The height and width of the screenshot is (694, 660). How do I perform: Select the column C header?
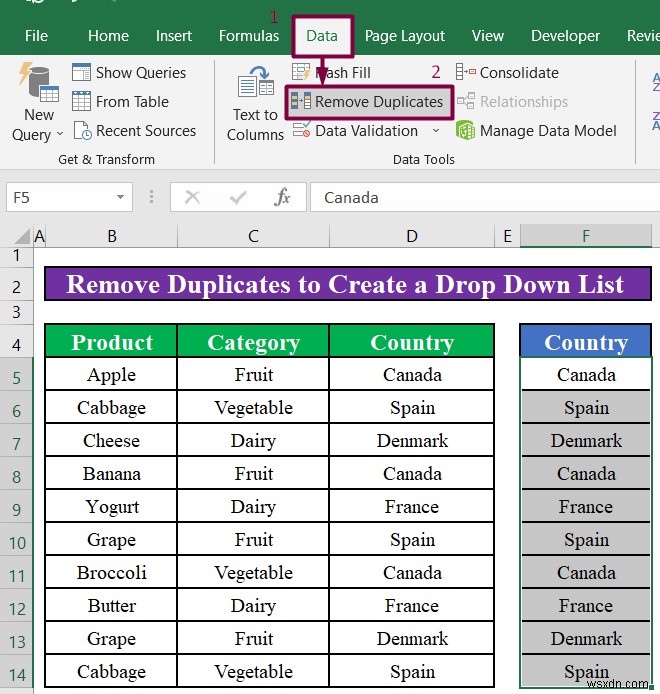coord(253,236)
